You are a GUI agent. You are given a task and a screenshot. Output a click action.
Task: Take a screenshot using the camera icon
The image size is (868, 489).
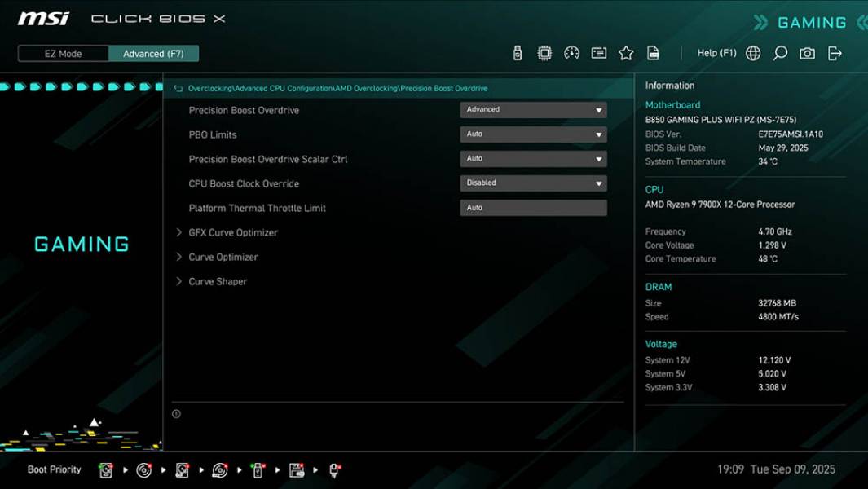806,52
